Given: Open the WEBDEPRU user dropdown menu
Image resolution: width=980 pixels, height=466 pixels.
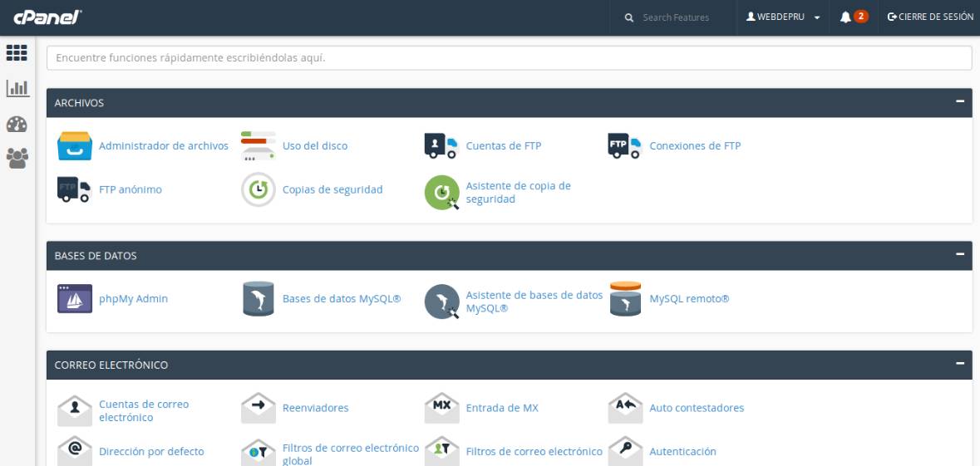Looking at the screenshot, I should (x=784, y=17).
